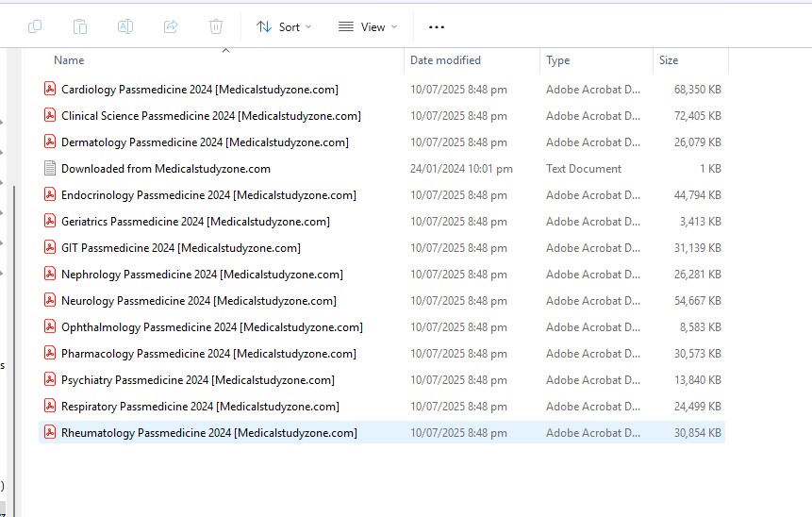
Task: Select Pharmacology Passmedicine 2024 file name
Action: (208, 354)
